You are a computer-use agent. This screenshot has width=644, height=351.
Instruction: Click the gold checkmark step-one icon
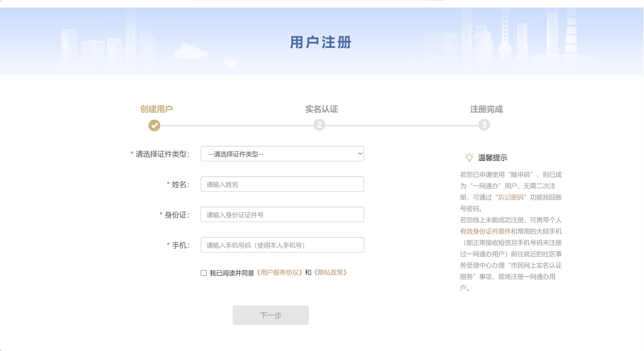tap(154, 125)
